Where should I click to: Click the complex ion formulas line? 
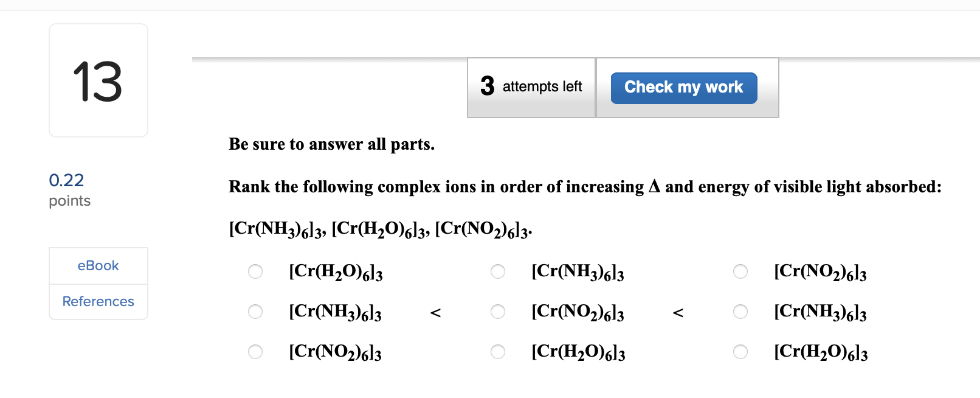(x=379, y=228)
